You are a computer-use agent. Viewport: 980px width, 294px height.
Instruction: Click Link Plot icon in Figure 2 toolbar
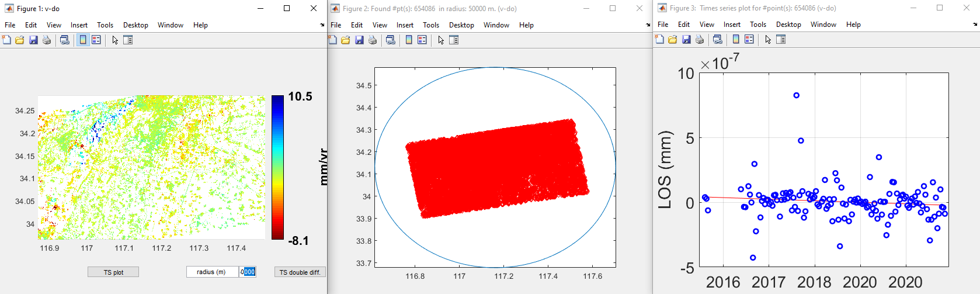[x=391, y=40]
